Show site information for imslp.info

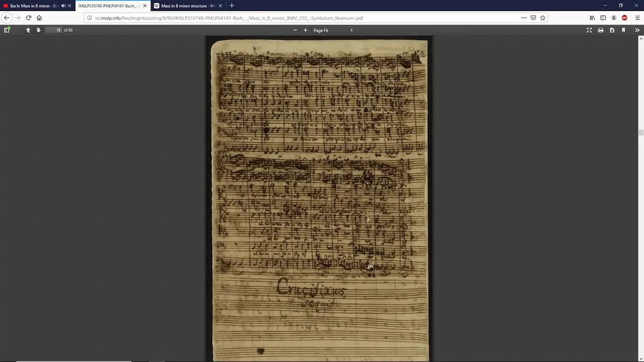tap(90, 18)
